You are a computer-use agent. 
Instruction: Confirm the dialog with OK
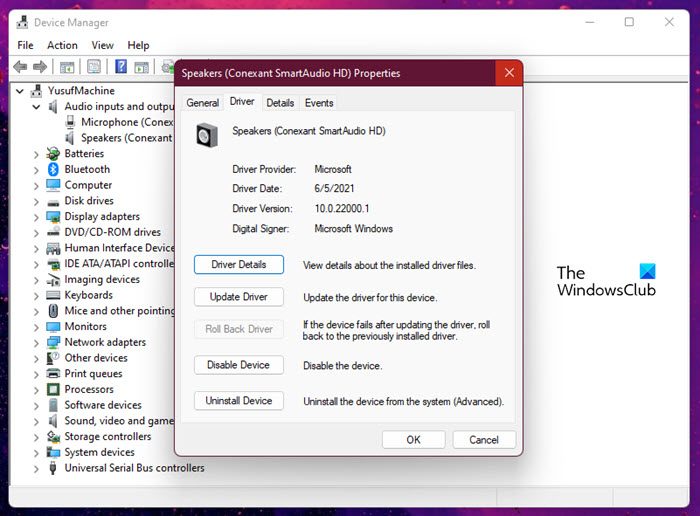tap(413, 440)
